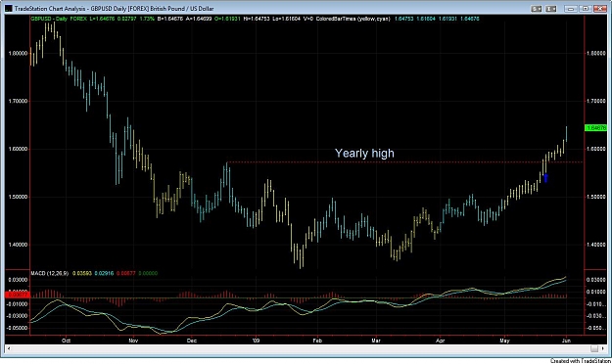
Task: Click the 'GBPUSD - Daily FOREX' status label
Action: click(59, 19)
